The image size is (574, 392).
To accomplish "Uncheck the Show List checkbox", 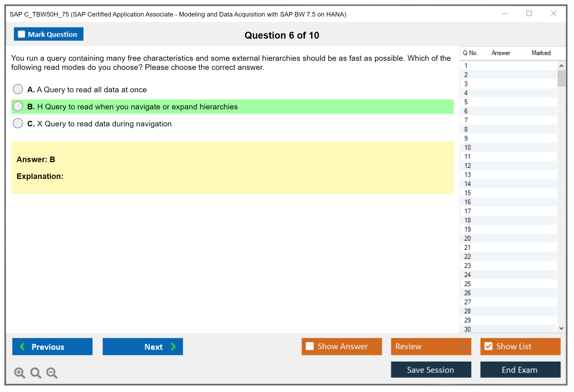I will pyautogui.click(x=488, y=346).
